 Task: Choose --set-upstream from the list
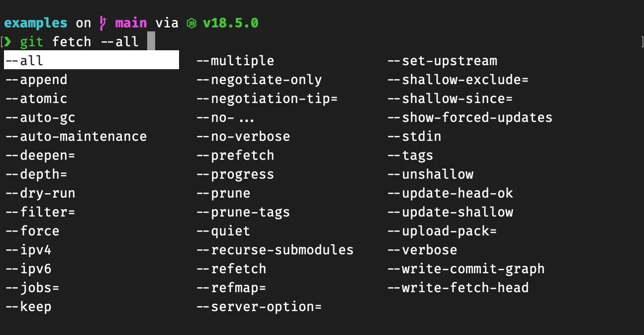(x=442, y=61)
